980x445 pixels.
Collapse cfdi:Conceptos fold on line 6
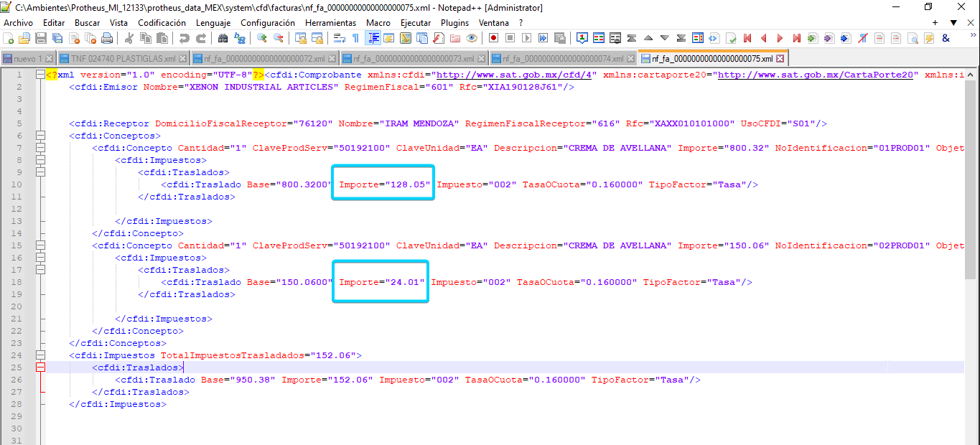point(40,136)
